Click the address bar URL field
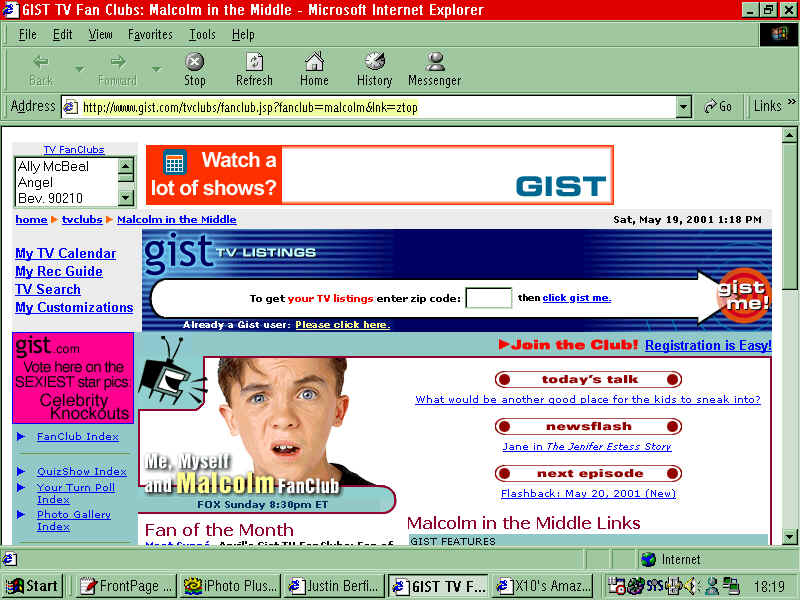 pos(377,107)
